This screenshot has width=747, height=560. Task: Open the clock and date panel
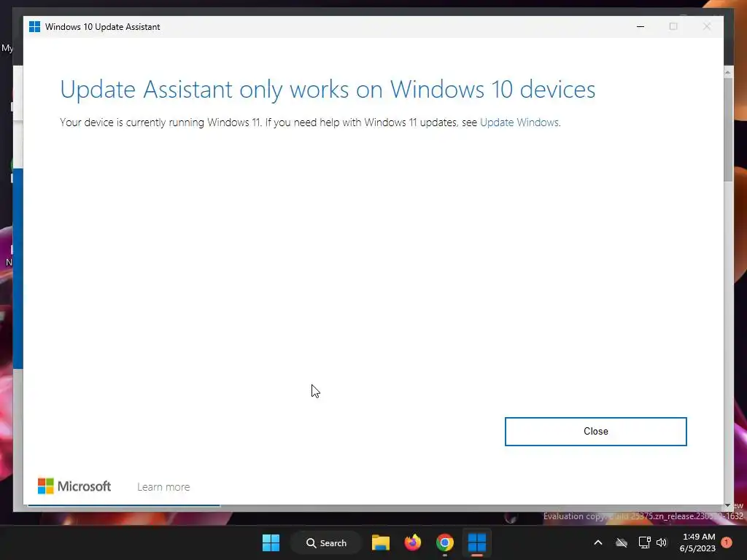click(698, 542)
